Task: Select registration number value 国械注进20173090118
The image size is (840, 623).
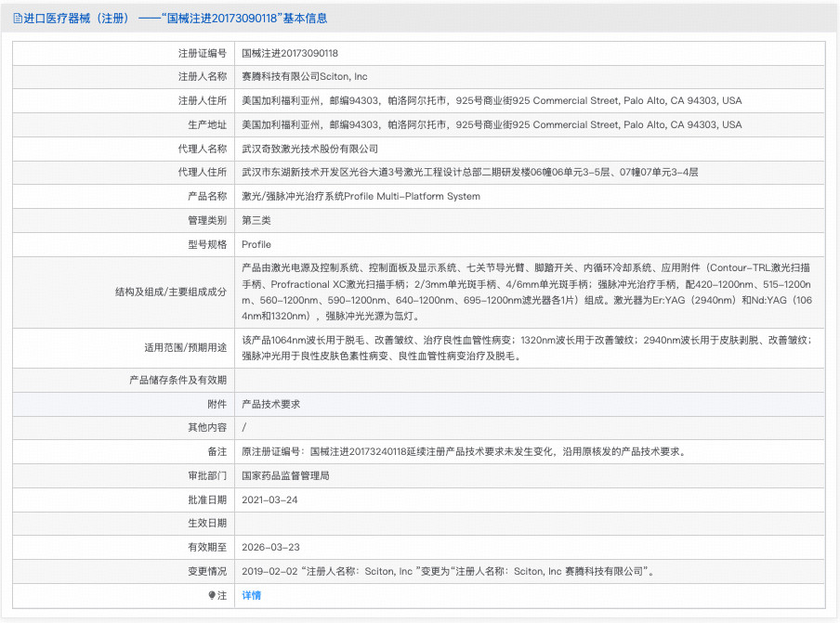Action: coord(289,53)
